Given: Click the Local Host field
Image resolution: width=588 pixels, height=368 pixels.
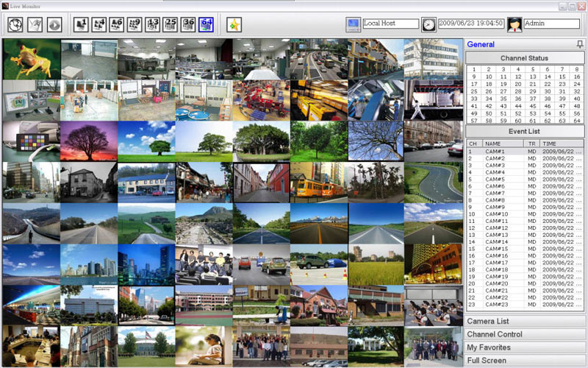Looking at the screenshot, I should [390, 24].
